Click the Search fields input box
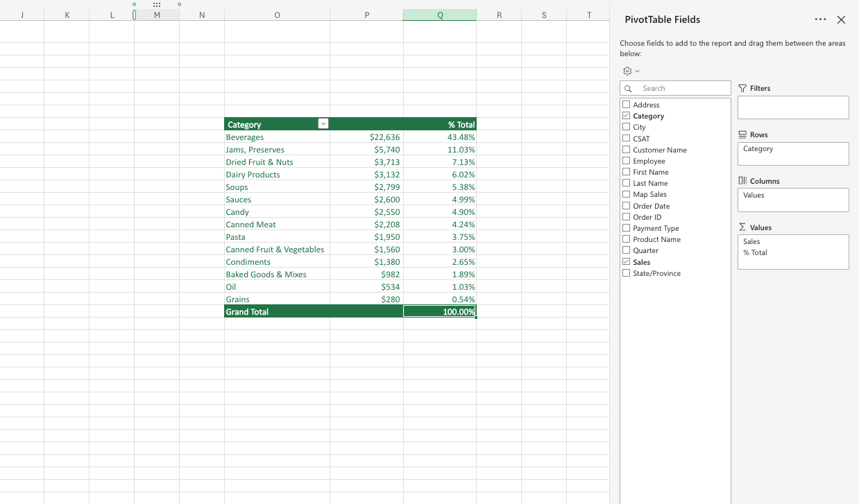Screen dimensions: 859x504 (675, 88)
